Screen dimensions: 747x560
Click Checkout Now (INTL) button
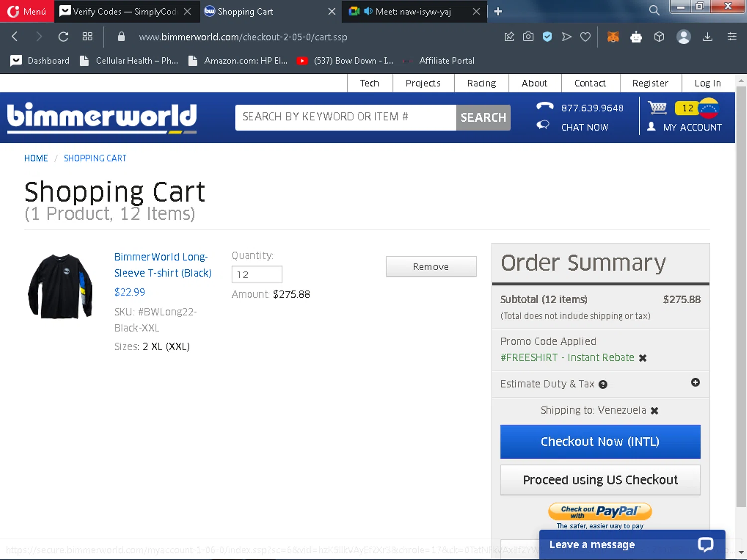[601, 442]
